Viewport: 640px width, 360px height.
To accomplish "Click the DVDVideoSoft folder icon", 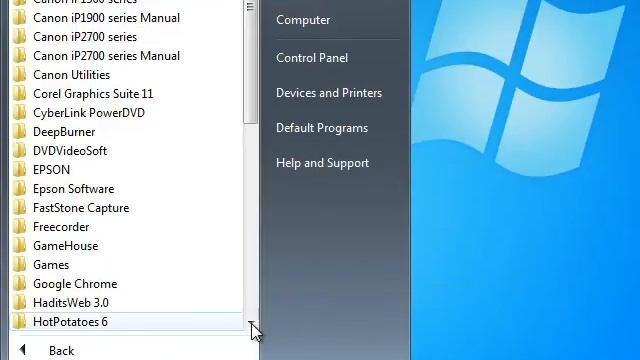I will pos(19,151).
